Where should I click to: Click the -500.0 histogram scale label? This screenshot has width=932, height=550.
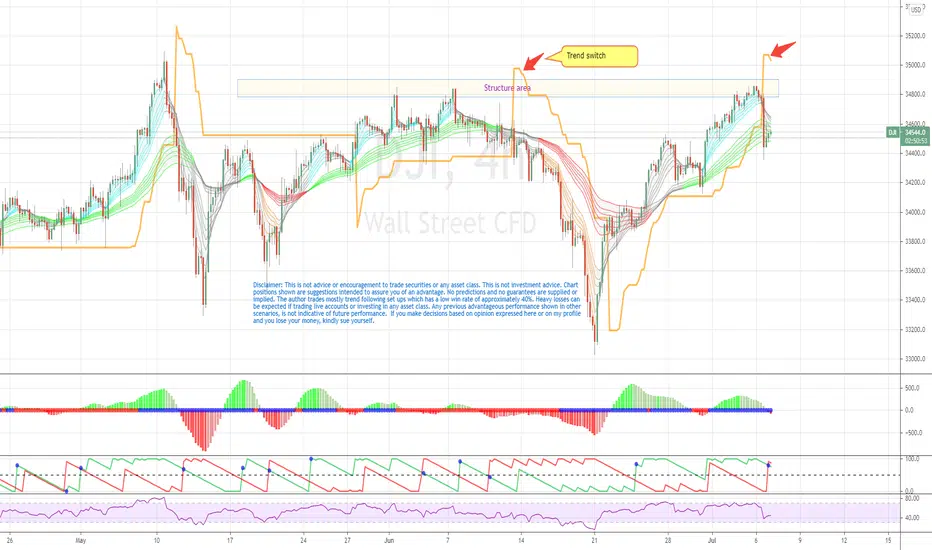point(912,433)
